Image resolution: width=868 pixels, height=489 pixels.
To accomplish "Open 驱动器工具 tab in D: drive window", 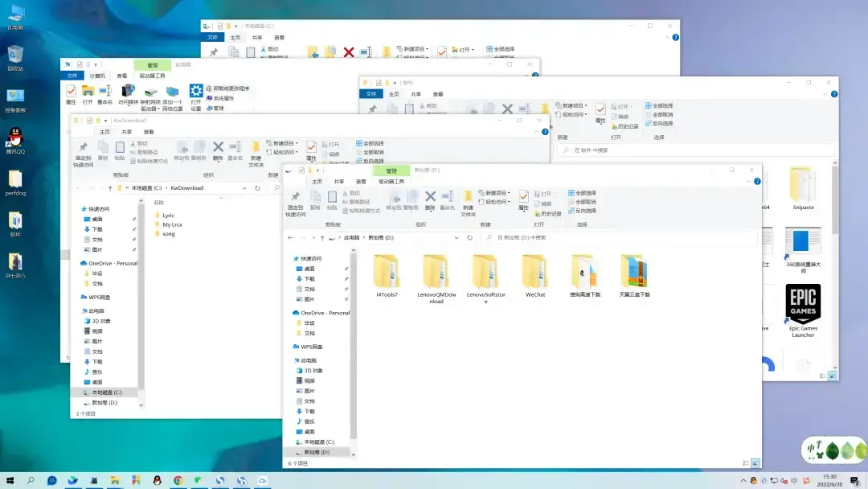I will pos(391,183).
